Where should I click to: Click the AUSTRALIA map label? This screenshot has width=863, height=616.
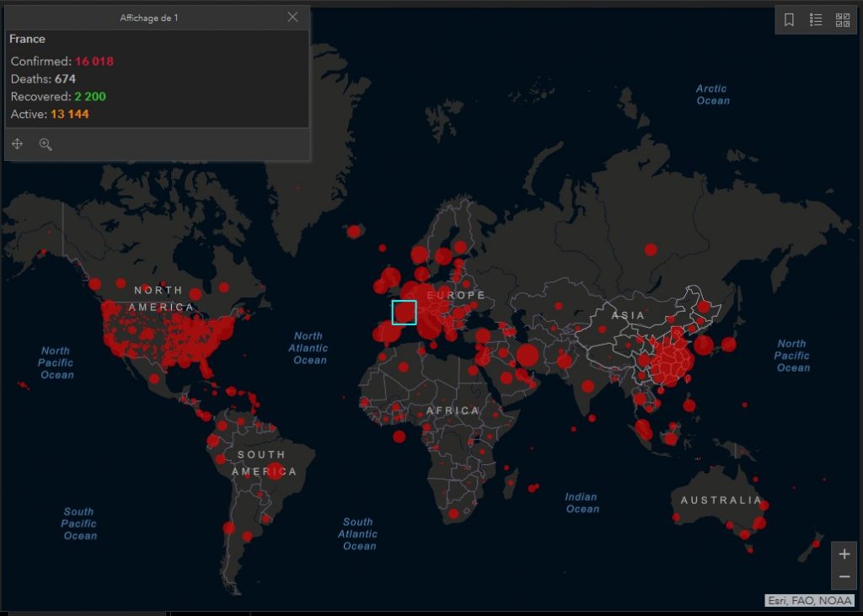pyautogui.click(x=721, y=500)
